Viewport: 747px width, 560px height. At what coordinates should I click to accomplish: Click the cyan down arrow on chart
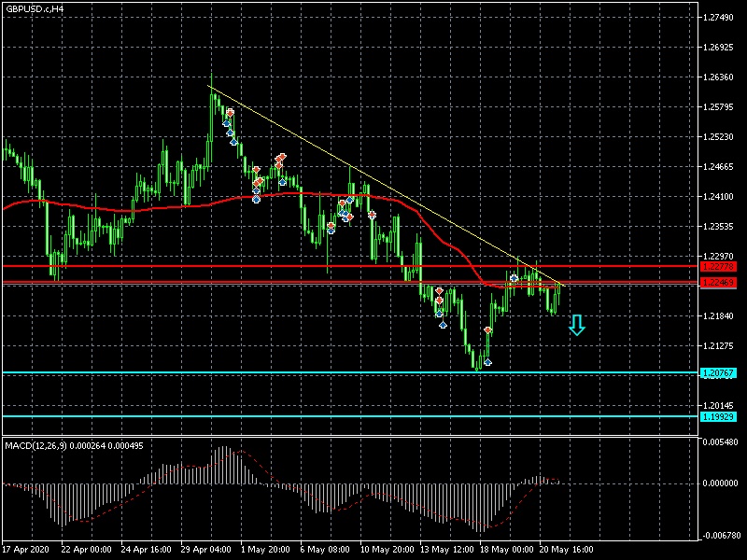pos(577,325)
